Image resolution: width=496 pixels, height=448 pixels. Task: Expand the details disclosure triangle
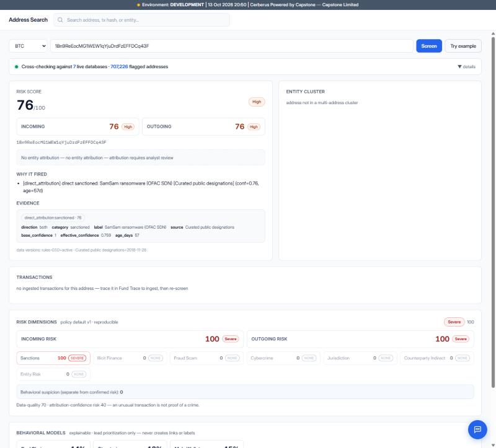[x=459, y=67]
